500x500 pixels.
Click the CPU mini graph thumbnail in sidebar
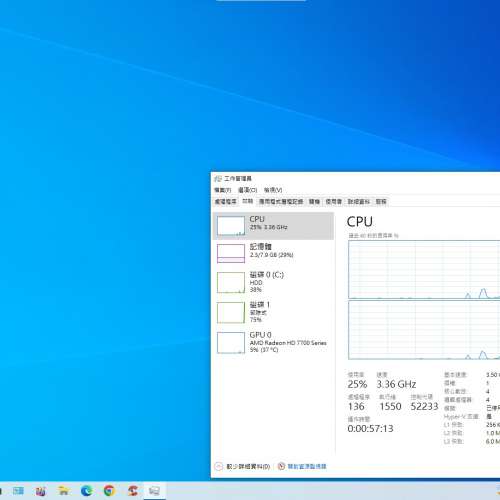point(231,226)
